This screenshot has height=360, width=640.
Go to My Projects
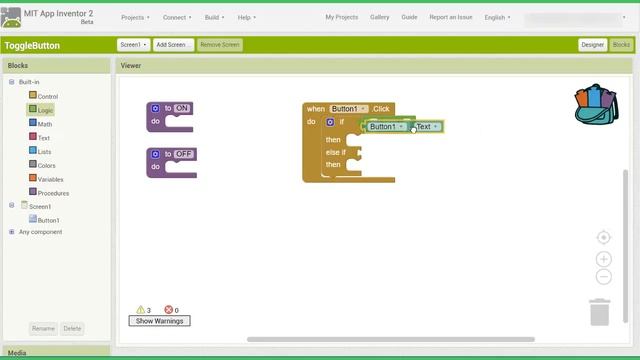pyautogui.click(x=342, y=17)
